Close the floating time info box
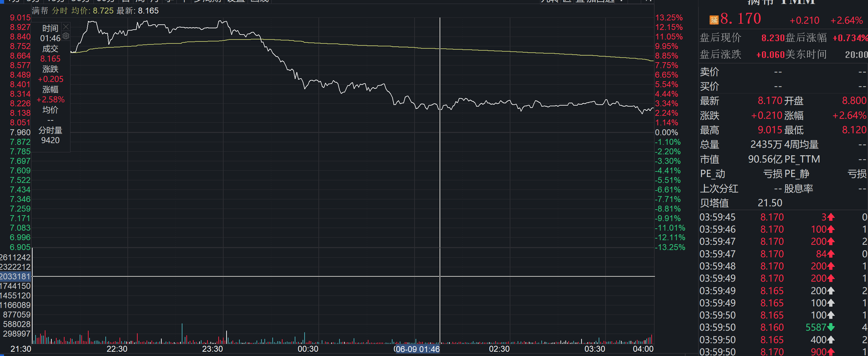This screenshot has height=356, width=868. [x=66, y=27]
